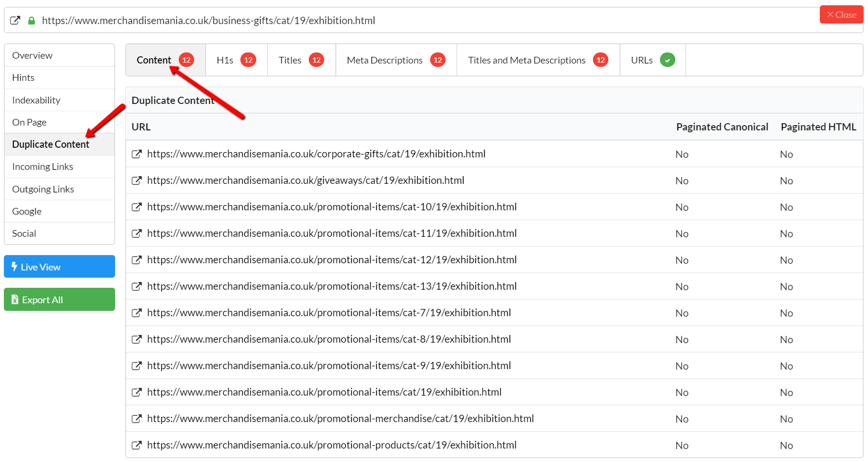Click the Paginated HTML column header
Viewport: 868px width, 462px height.
click(818, 127)
